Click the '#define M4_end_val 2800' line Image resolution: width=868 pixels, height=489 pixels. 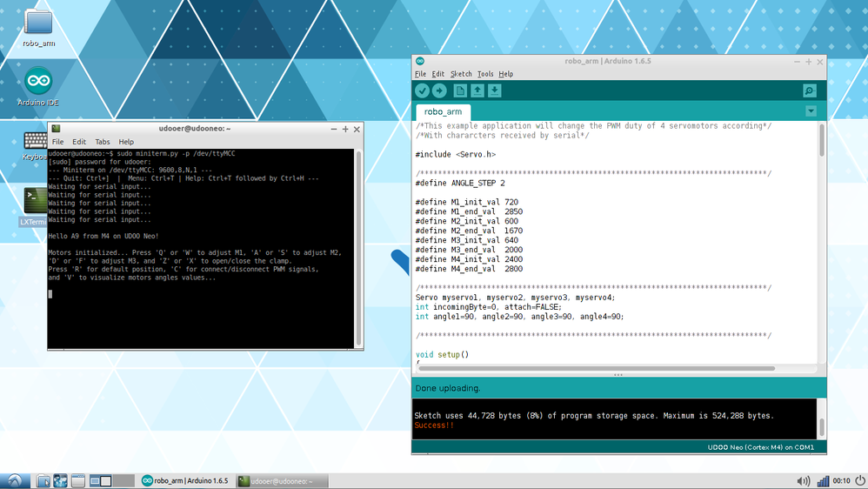(x=469, y=269)
